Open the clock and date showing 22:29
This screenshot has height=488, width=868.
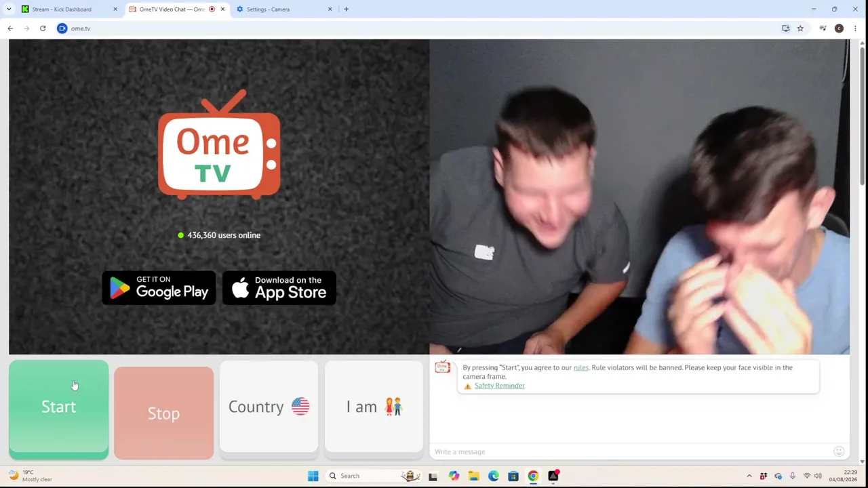click(x=842, y=476)
